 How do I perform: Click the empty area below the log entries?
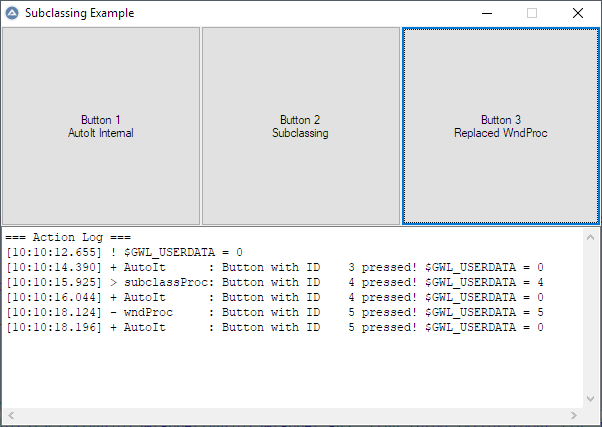tap(290, 370)
